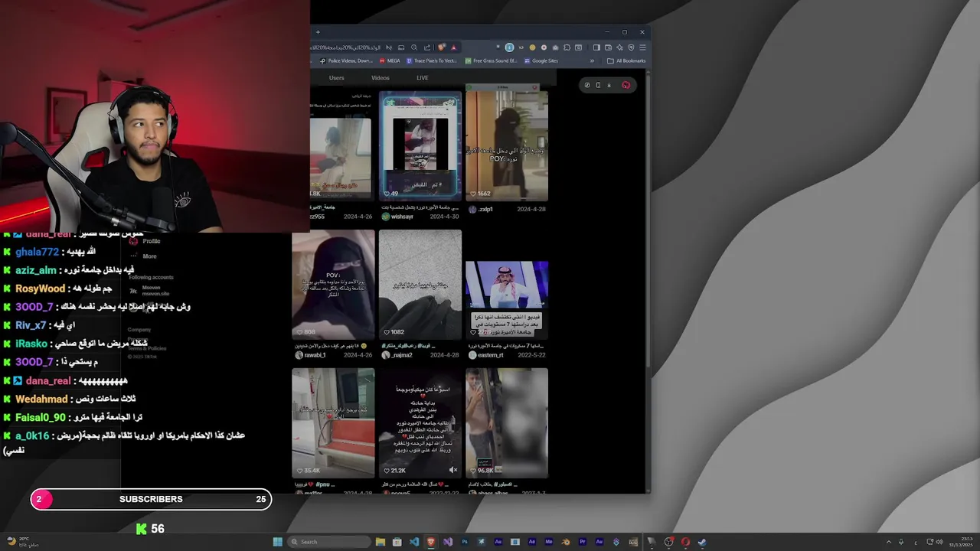The height and width of the screenshot is (551, 980).
Task: Open Premiere Pro from the taskbar
Action: click(x=582, y=542)
